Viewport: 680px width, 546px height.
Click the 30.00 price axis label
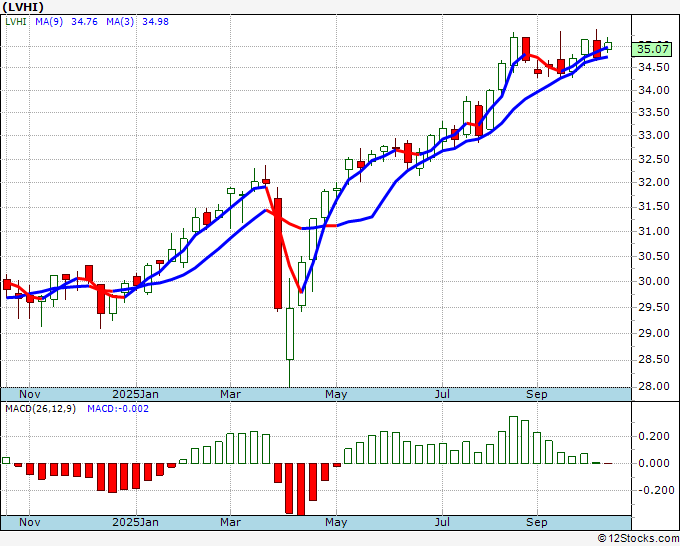654,281
